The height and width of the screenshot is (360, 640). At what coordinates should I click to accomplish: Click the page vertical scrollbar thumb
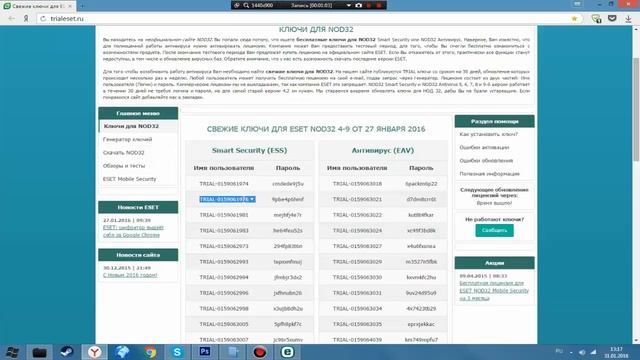pos(636,109)
